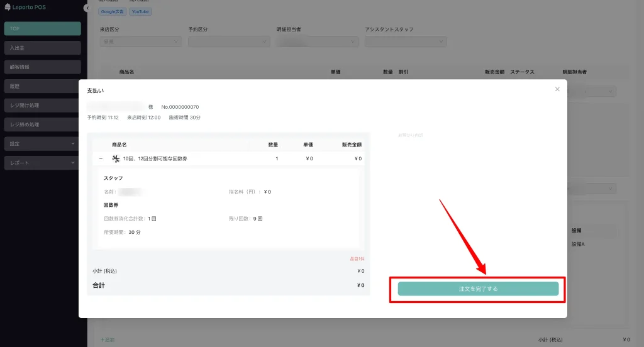The width and height of the screenshot is (644, 347).
Task: Open 顧客情報 from the sidebar
Action: pos(42,67)
